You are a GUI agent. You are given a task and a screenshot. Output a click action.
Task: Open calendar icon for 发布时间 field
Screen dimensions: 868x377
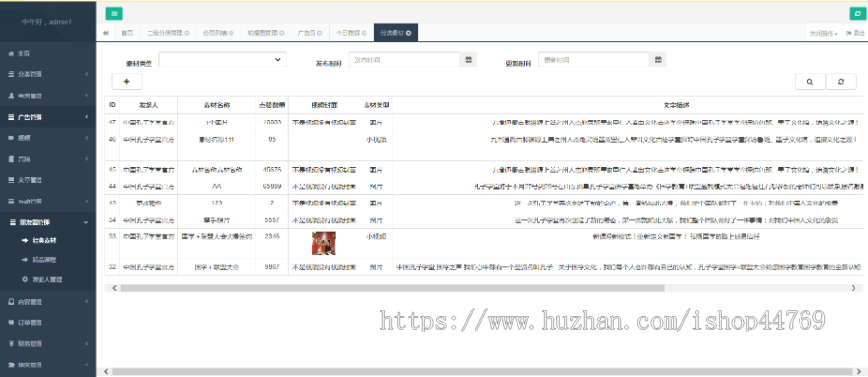coord(469,59)
